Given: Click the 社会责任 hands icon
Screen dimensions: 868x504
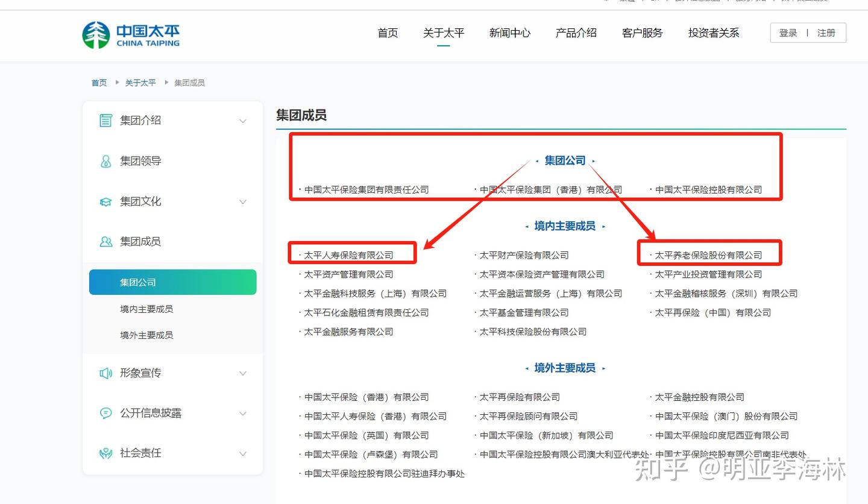Looking at the screenshot, I should (x=105, y=453).
